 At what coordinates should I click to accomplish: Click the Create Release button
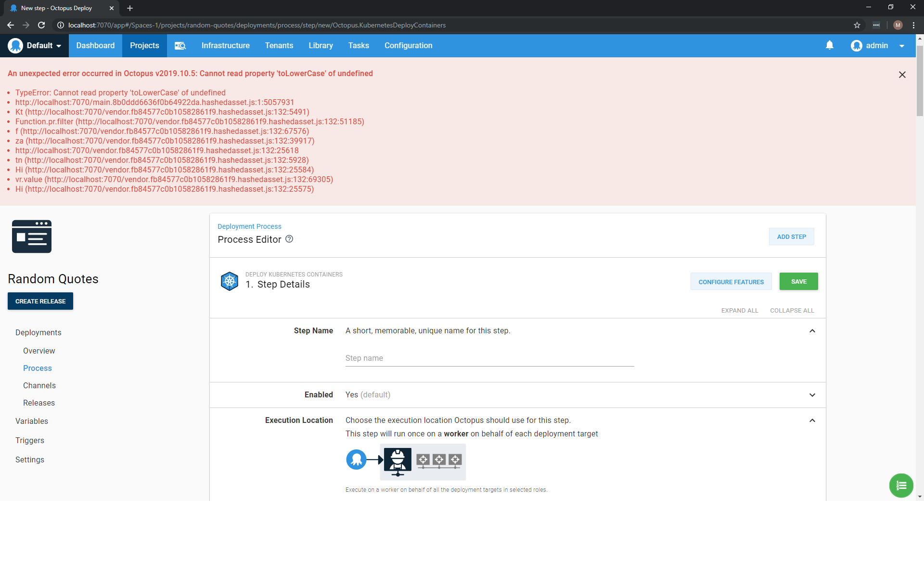pos(40,301)
